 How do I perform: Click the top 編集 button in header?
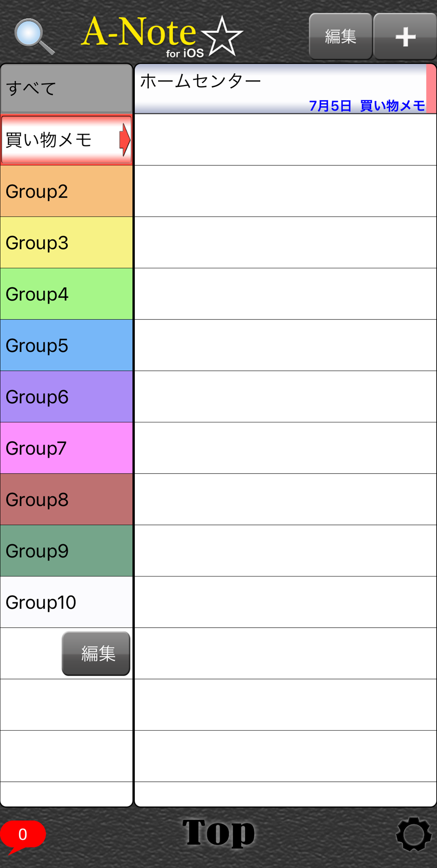tap(341, 36)
